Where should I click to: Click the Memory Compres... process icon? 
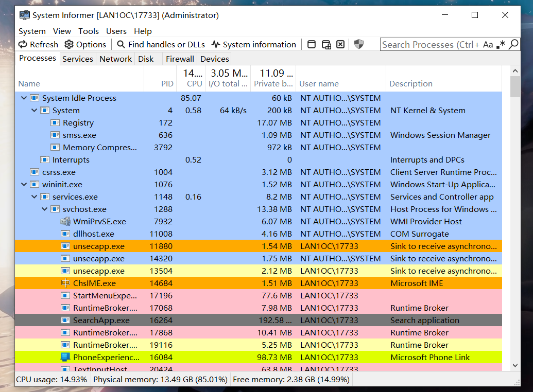point(55,148)
